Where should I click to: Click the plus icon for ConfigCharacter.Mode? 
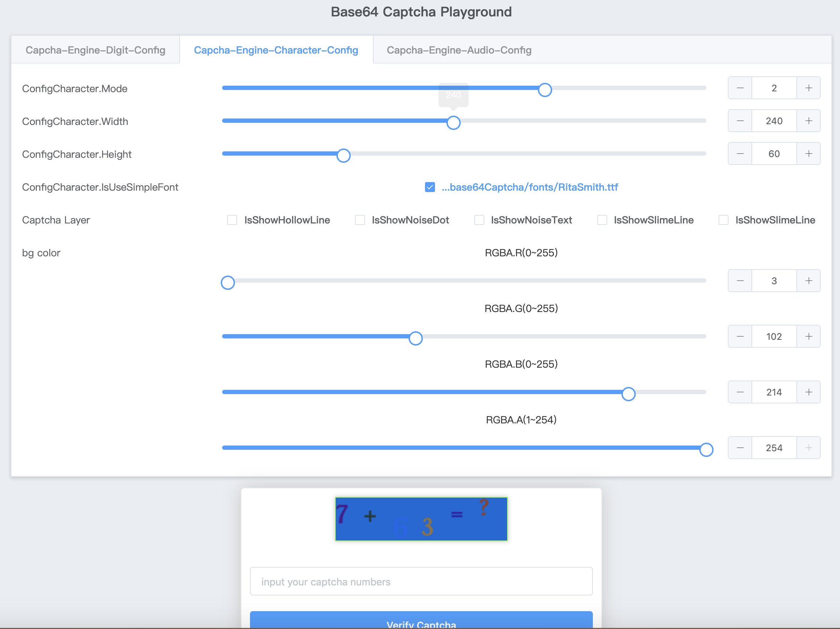pos(809,88)
